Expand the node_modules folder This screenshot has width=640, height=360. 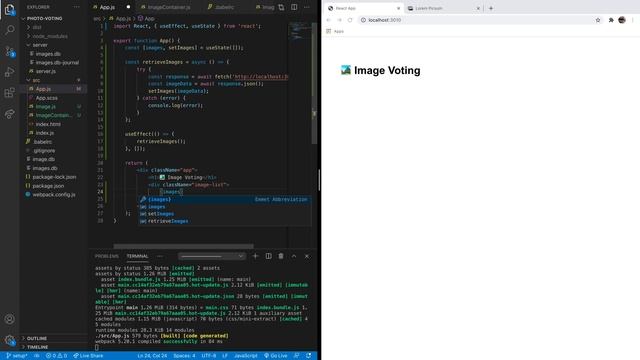point(50,36)
